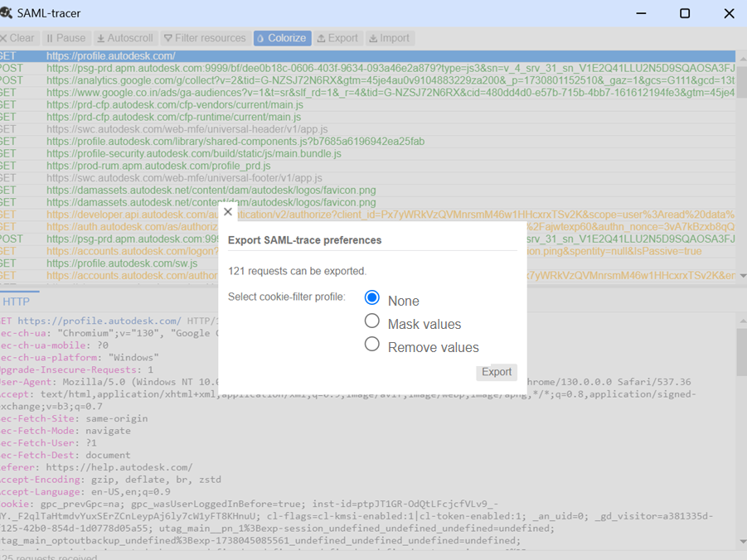Click the Accept-Language header line
Image resolution: width=747 pixels, height=560 pixels.
[85, 492]
